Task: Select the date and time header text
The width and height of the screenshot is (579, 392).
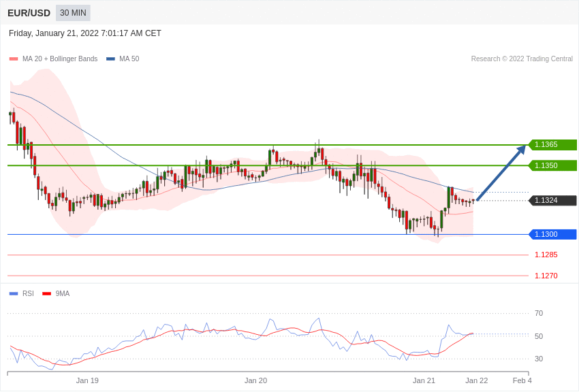Action: (85, 33)
